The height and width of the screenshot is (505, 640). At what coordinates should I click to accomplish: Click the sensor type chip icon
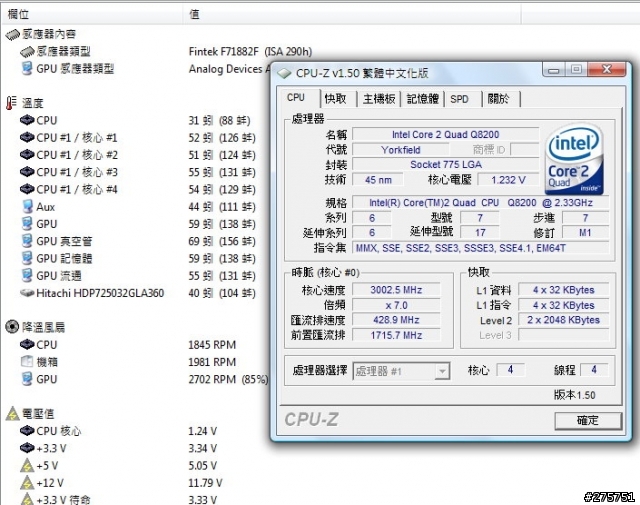pos(27,52)
